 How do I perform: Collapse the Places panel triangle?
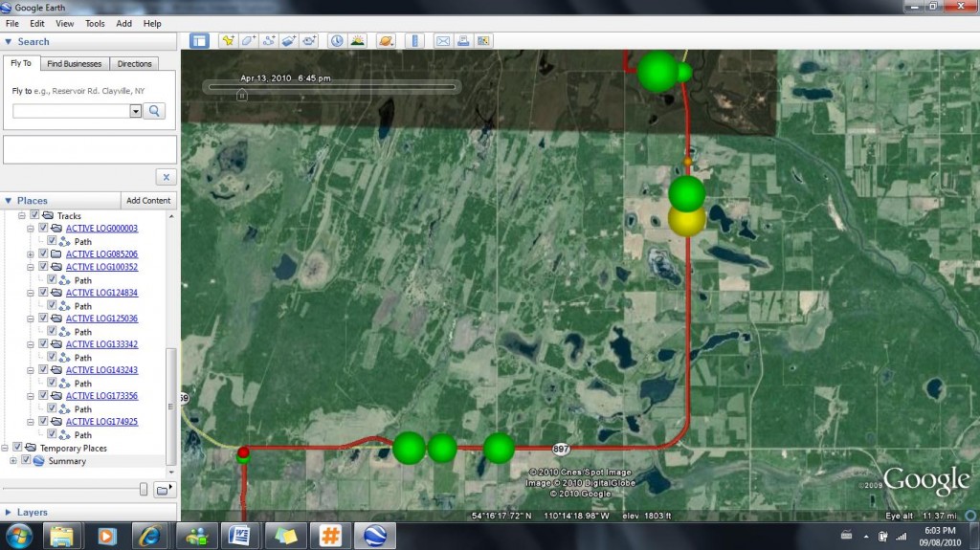(x=8, y=201)
